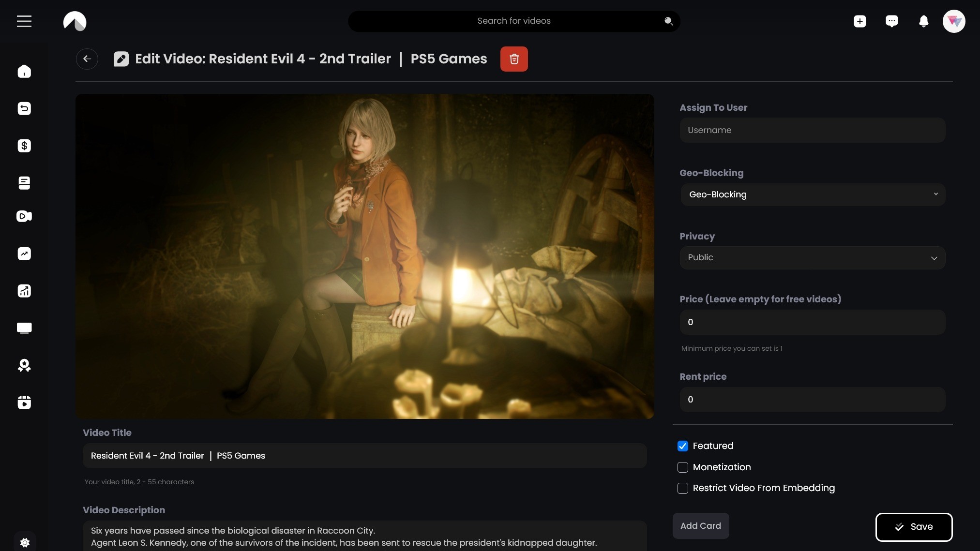Click the Video Description text area
Viewport: 980px width, 551px height.
(x=365, y=536)
